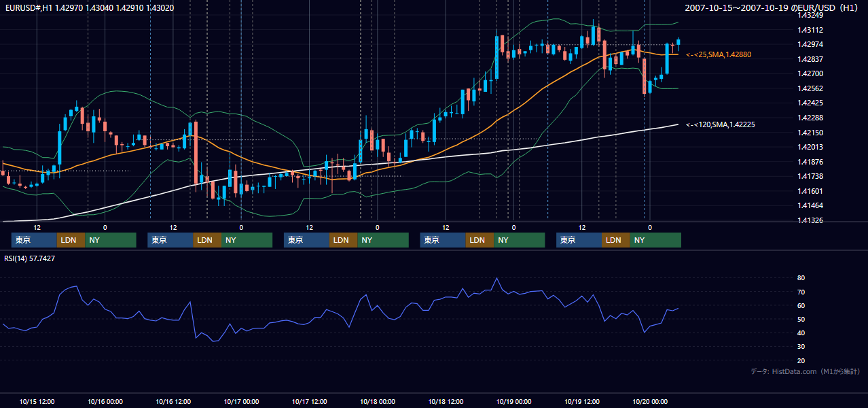Click RSI scale level 60
Viewport: 868px width, 408px height.
801,305
